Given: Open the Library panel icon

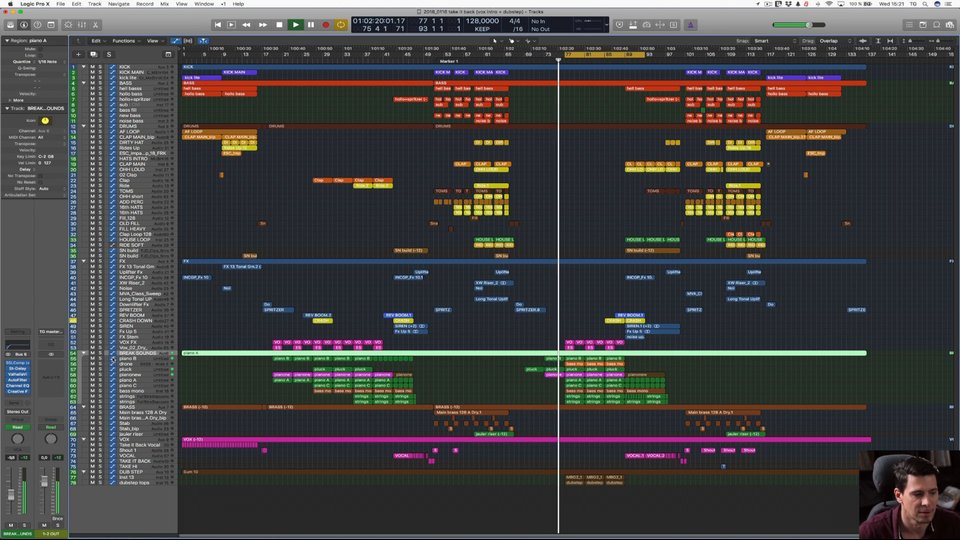Looking at the screenshot, I should click(10, 25).
